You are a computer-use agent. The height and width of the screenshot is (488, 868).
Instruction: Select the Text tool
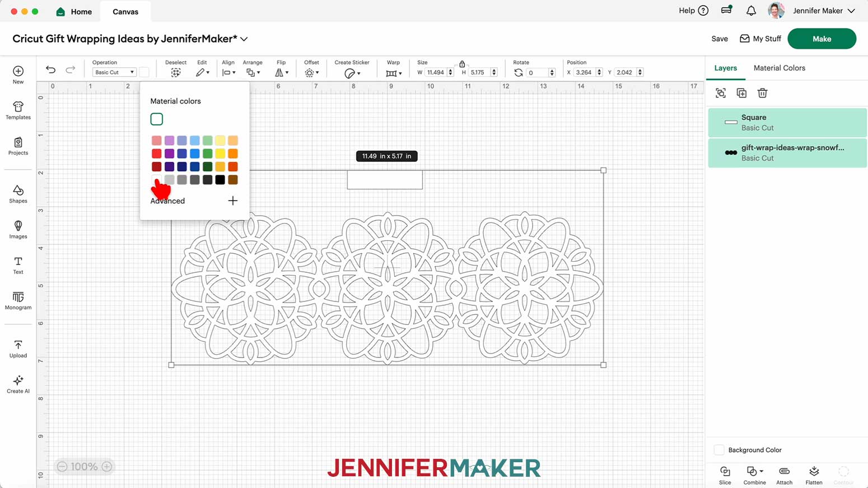coord(18,265)
